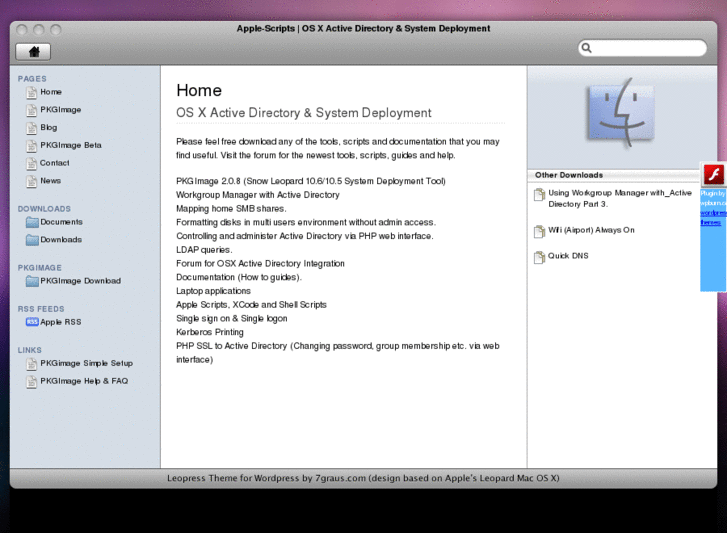Viewport: 727px width, 545px height.
Task: Go to the Blog page
Action: (x=49, y=128)
